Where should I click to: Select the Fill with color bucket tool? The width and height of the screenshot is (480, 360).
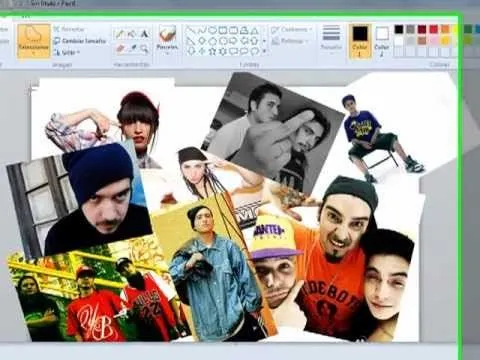[132, 34]
